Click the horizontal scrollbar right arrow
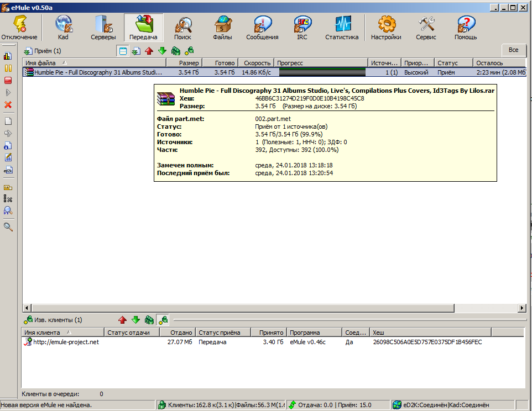The height and width of the screenshot is (411, 532). click(x=522, y=308)
